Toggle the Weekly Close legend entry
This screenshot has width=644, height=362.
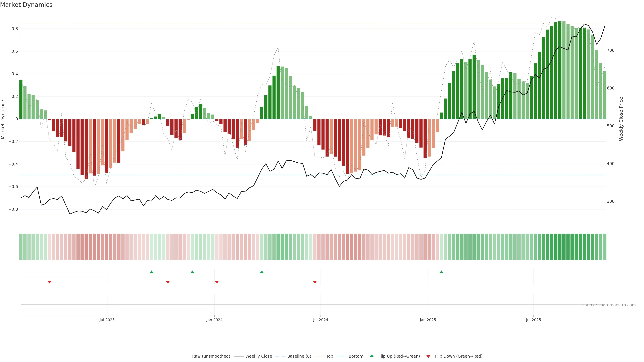coord(258,356)
